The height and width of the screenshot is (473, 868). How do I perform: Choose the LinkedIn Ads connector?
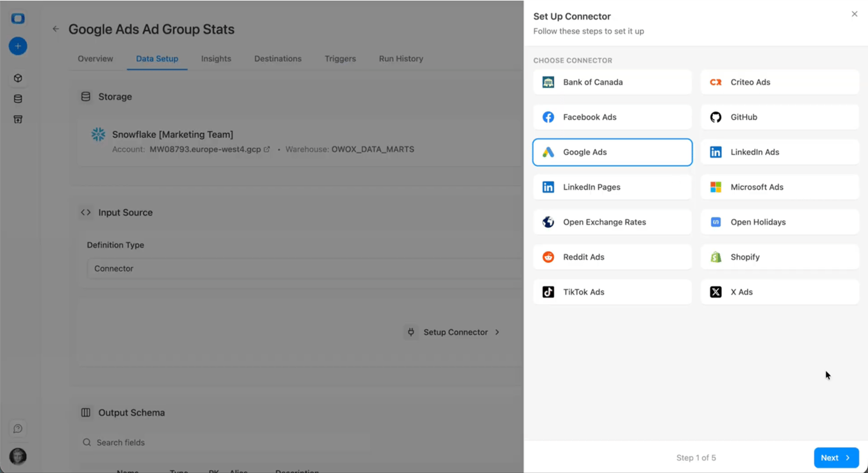point(780,152)
